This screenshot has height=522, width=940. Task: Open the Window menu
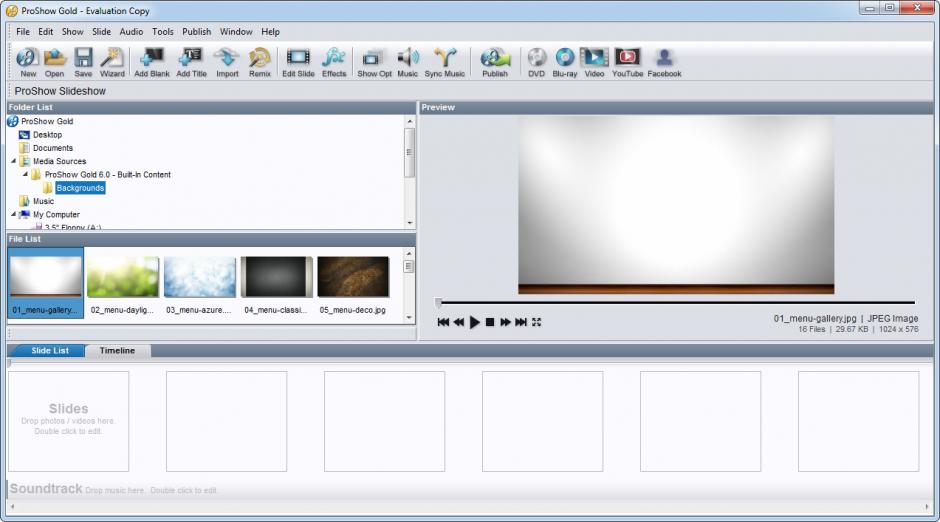(x=236, y=32)
